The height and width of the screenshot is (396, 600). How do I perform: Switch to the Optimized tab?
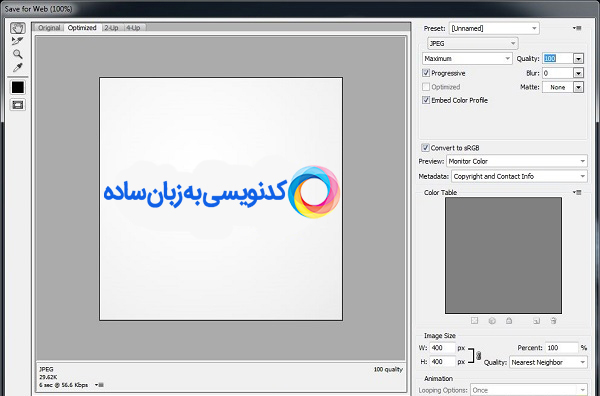pos(82,28)
